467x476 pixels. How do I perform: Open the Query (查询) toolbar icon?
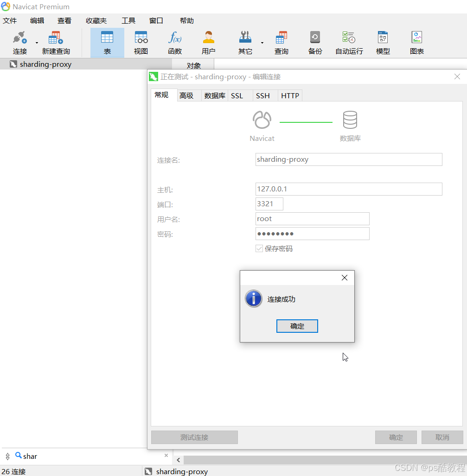click(281, 43)
